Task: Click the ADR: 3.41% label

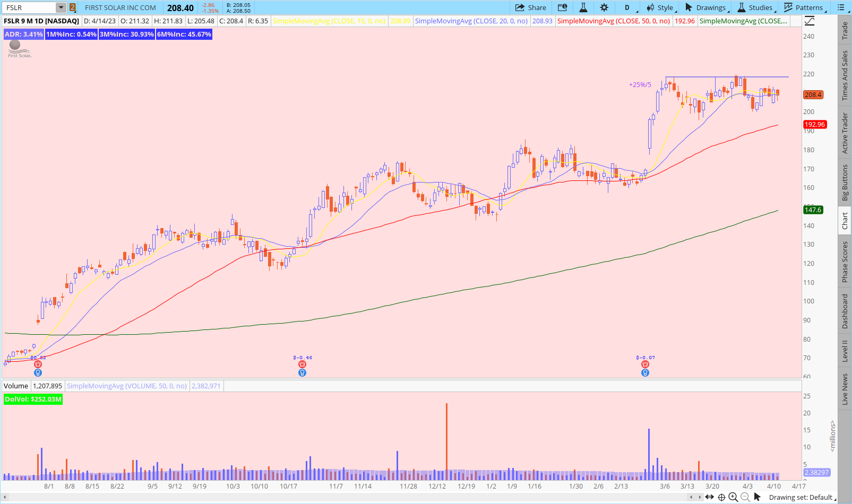Action: coord(24,34)
